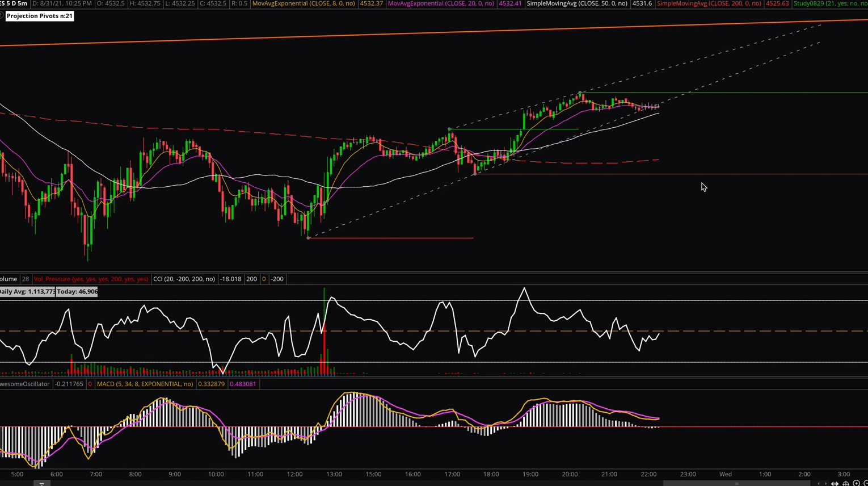Click the CCI value -18.018
Screen dimensions: 868x486
point(230,279)
